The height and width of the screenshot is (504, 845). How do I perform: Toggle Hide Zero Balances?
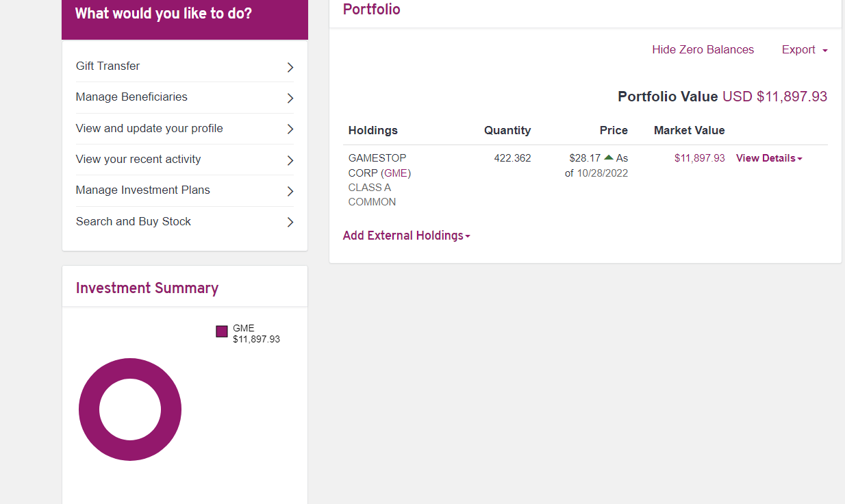coord(703,49)
